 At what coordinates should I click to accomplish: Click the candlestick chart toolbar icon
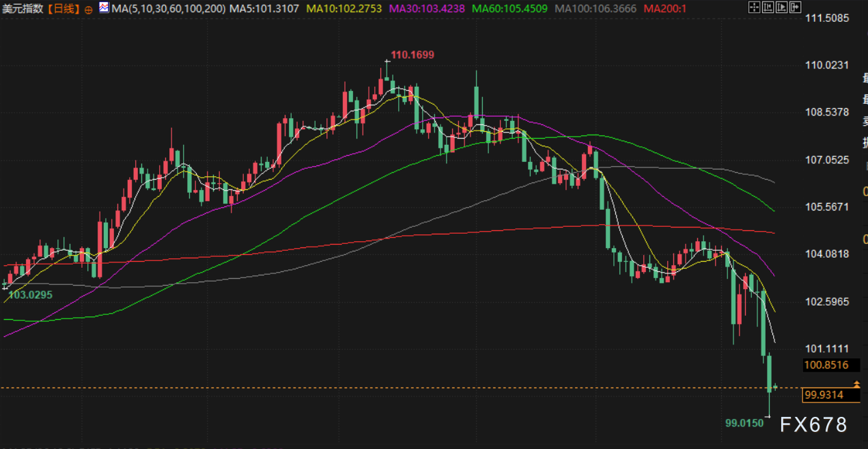pyautogui.click(x=767, y=8)
